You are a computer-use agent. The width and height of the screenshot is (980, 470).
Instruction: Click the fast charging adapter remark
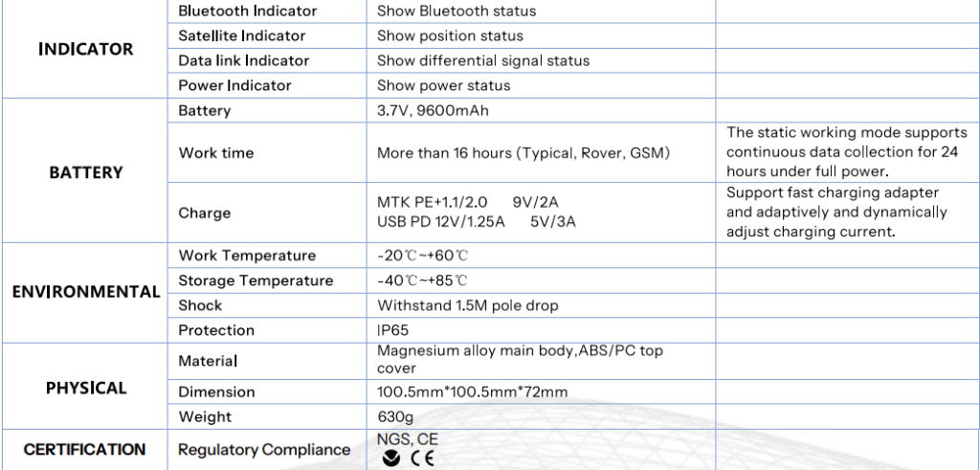coord(836,212)
